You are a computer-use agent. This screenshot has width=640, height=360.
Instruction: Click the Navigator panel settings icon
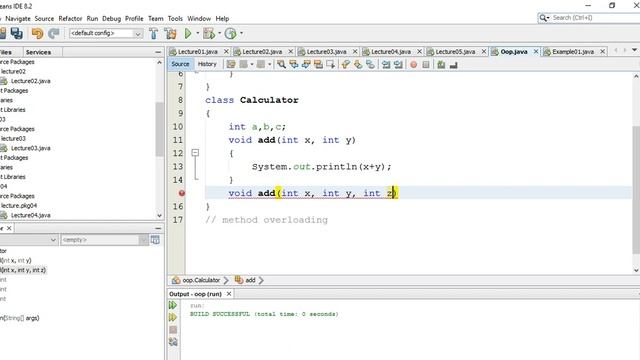point(155,240)
